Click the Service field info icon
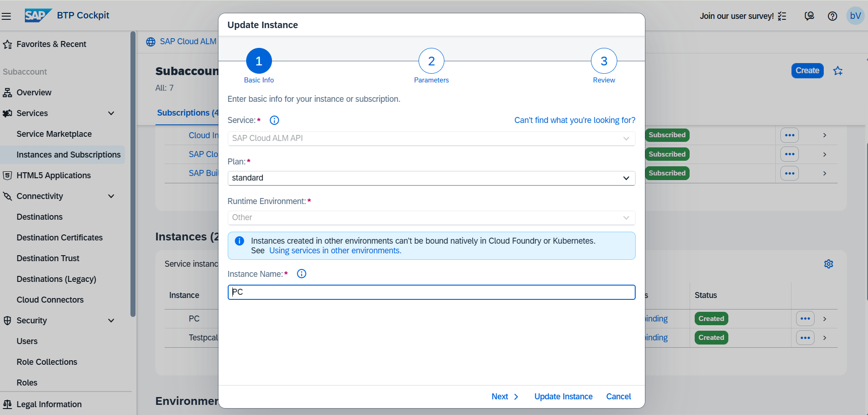Image resolution: width=868 pixels, height=415 pixels. coord(274,120)
